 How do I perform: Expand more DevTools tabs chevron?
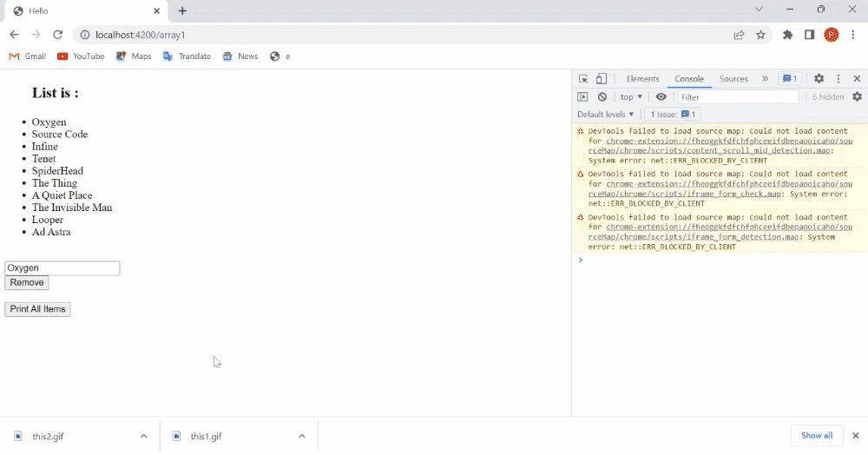pos(765,79)
